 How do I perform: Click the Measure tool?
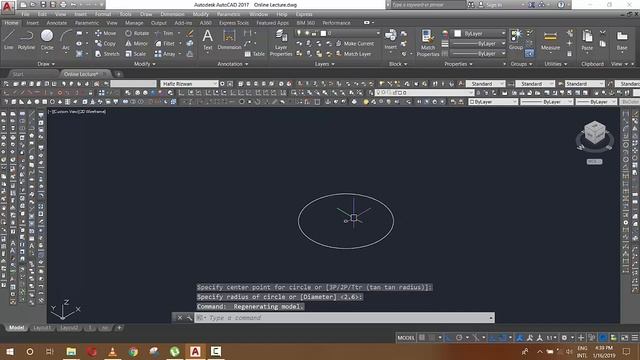tap(550, 40)
